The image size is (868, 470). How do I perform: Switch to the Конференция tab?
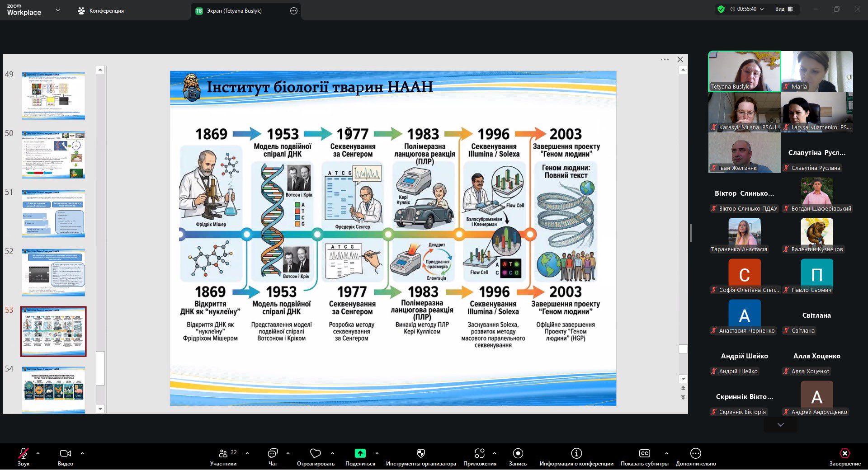101,10
